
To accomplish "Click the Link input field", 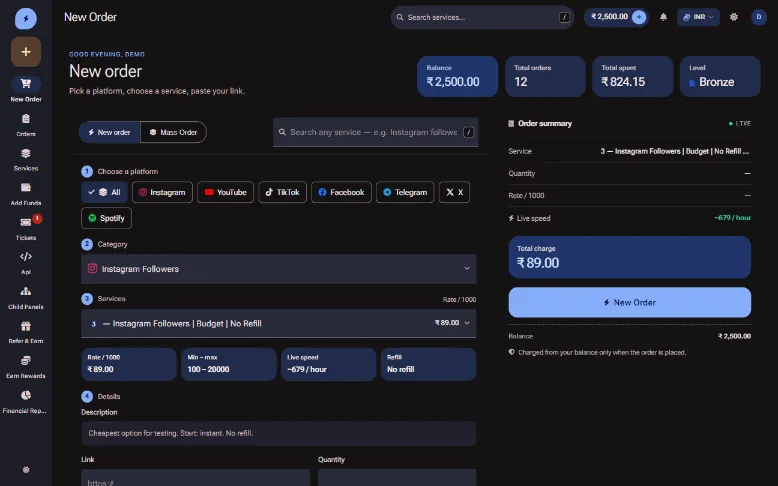I will pos(195,478).
